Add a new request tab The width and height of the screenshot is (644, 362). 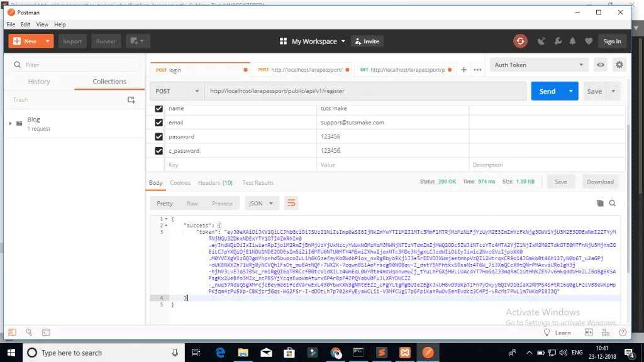tap(464, 70)
